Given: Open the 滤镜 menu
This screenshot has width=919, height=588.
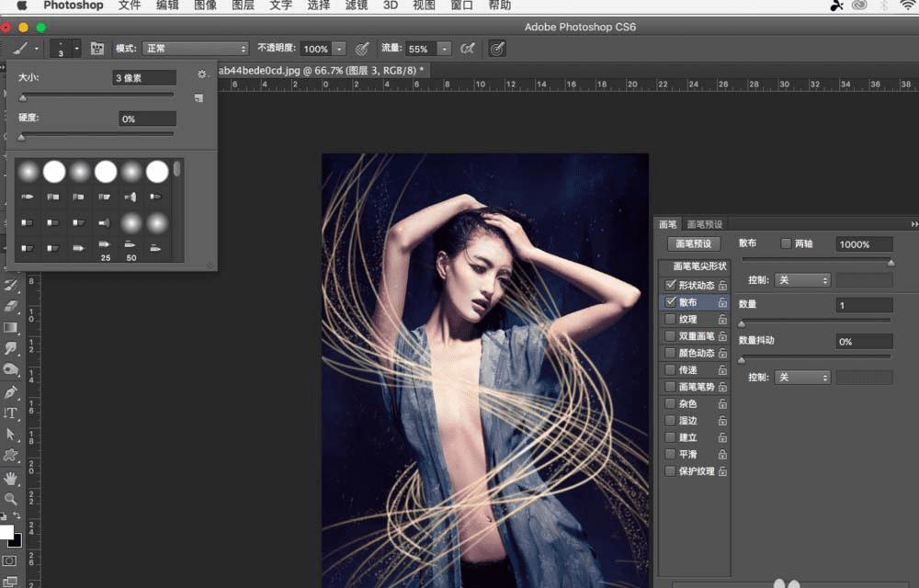Looking at the screenshot, I should [x=355, y=6].
